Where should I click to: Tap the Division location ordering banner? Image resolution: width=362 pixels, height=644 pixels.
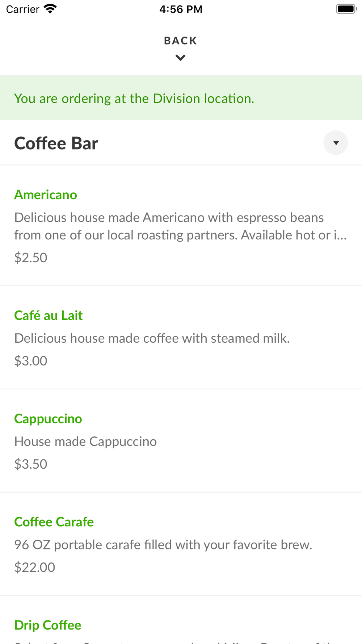[134, 98]
